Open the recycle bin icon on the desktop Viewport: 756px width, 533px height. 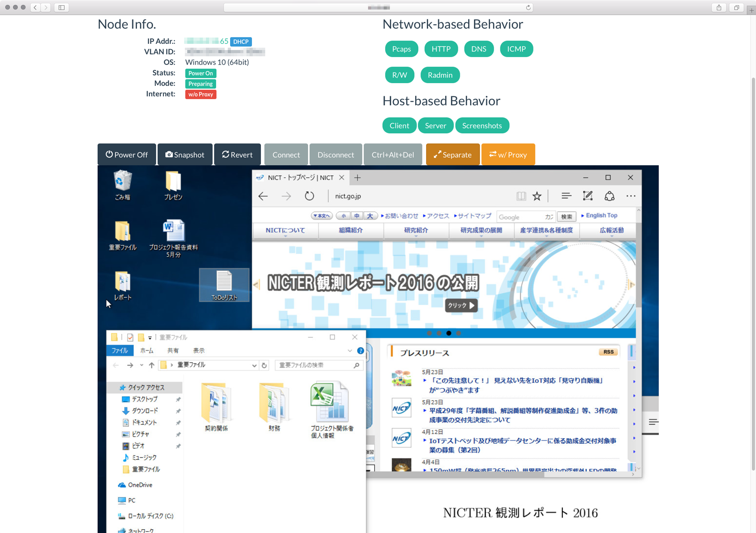pyautogui.click(x=122, y=185)
